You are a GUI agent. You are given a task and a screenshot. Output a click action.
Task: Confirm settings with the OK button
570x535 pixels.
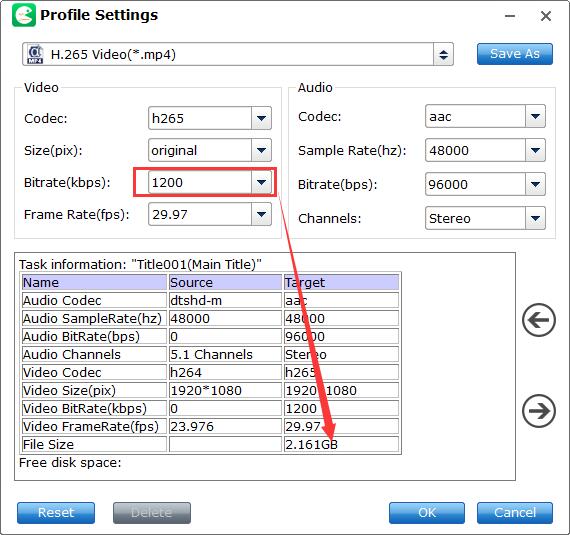(427, 513)
